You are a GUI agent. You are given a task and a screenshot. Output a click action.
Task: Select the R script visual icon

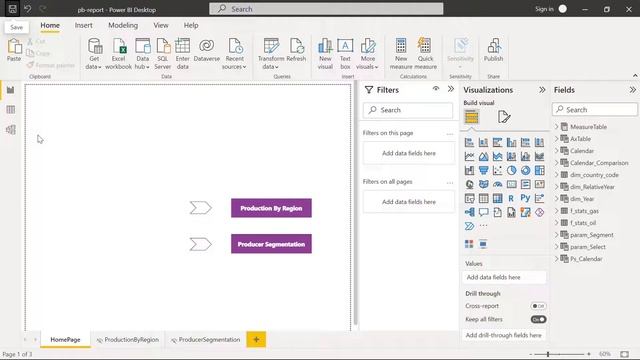point(511,198)
